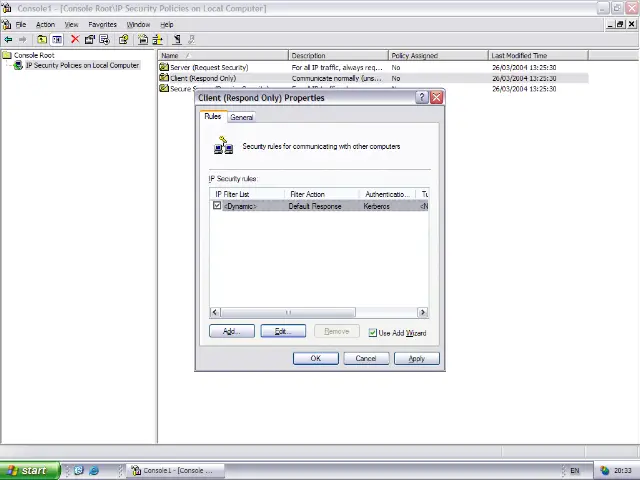Image resolution: width=640 pixels, height=480 pixels.
Task: Click the dialog's help question mark button
Action: 421,98
